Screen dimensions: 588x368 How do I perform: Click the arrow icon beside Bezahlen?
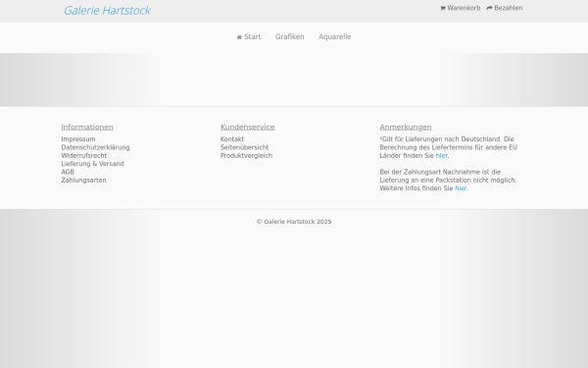coord(489,8)
